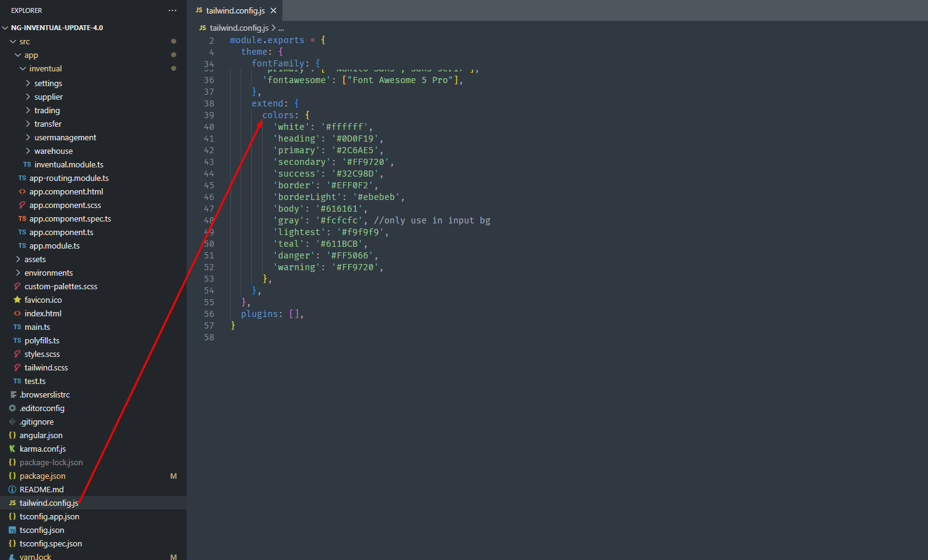Click the .gitignore git icon

(12, 422)
